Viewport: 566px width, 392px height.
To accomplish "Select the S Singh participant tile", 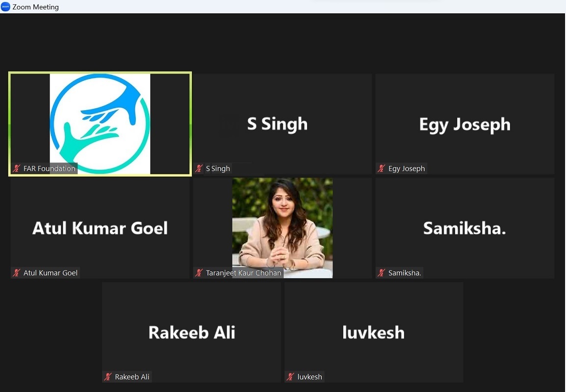I will click(x=283, y=124).
